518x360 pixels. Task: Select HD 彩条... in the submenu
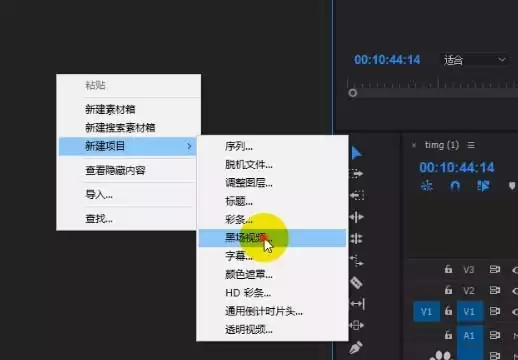272,293
